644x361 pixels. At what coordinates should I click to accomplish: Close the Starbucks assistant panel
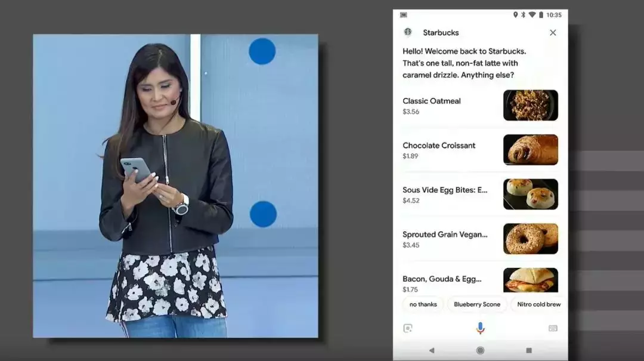point(553,32)
